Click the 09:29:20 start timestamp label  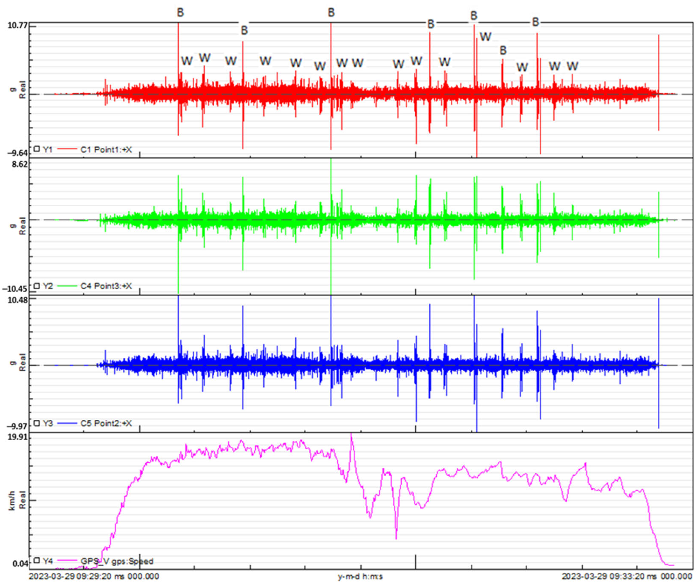point(94,577)
